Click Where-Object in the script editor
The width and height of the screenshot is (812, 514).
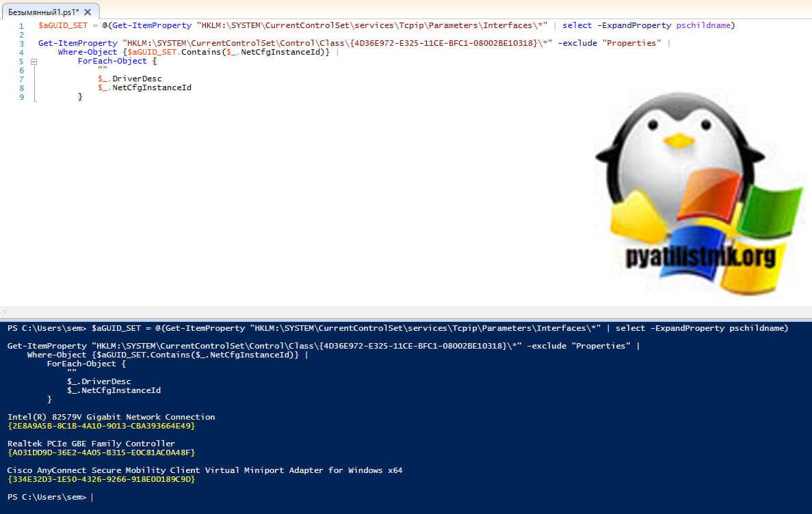tap(88, 52)
